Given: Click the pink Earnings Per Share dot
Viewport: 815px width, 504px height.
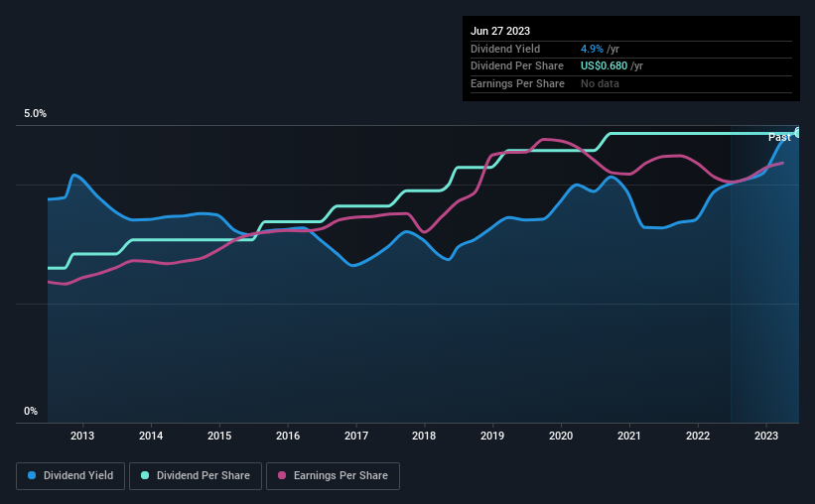Looking at the screenshot, I should (282, 475).
